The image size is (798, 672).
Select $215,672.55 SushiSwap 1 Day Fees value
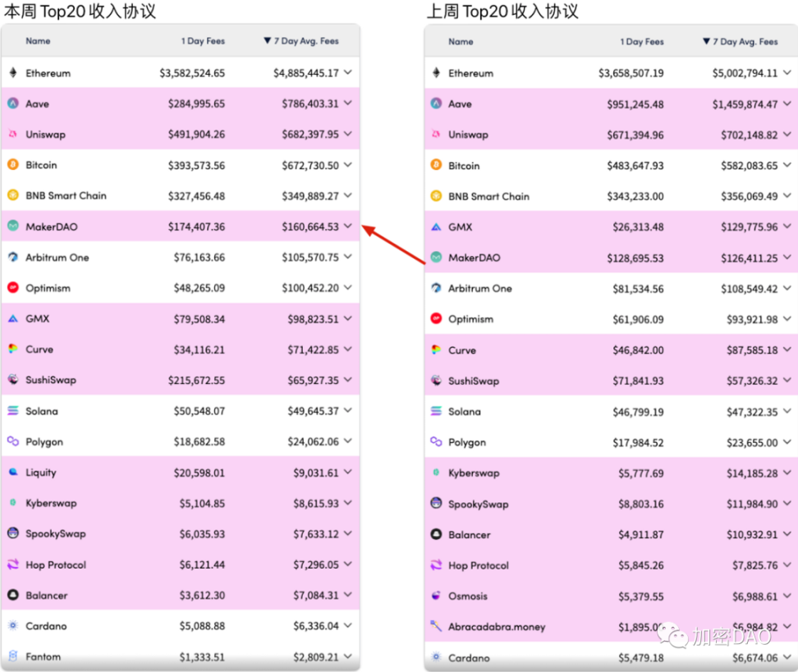(196, 381)
